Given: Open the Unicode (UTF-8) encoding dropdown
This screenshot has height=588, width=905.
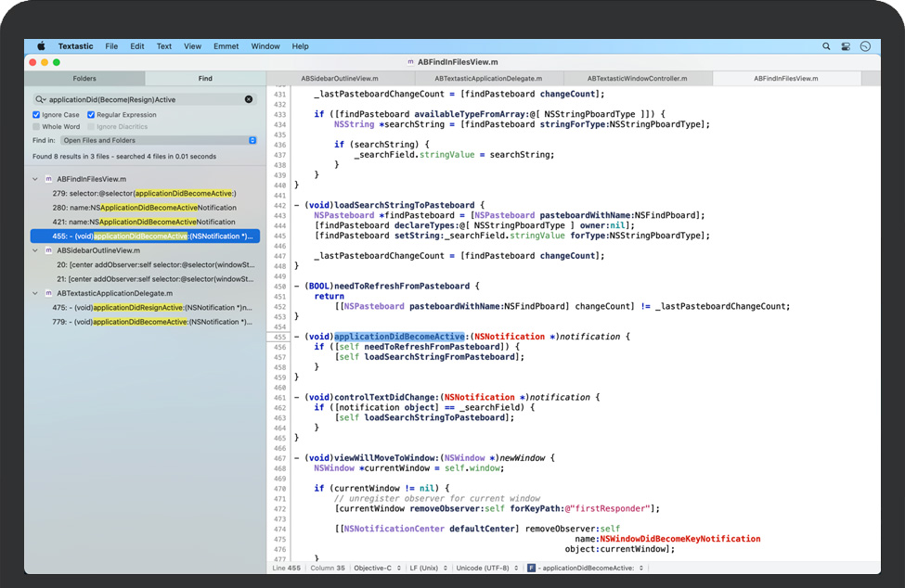Looking at the screenshot, I should click(x=482, y=568).
